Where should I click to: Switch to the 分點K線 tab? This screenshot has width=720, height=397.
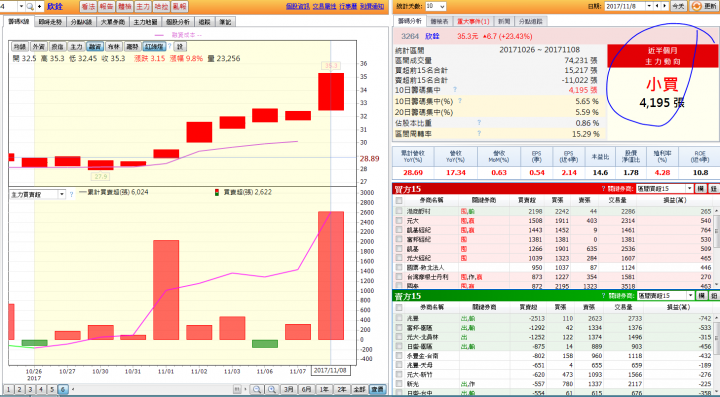82,22
